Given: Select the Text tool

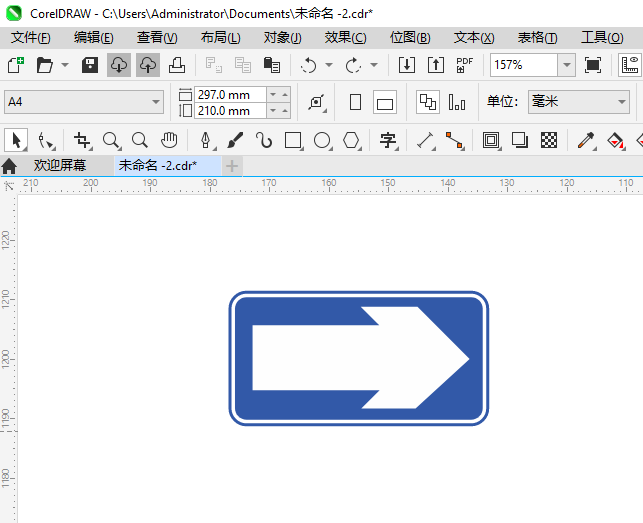Looking at the screenshot, I should click(388, 140).
